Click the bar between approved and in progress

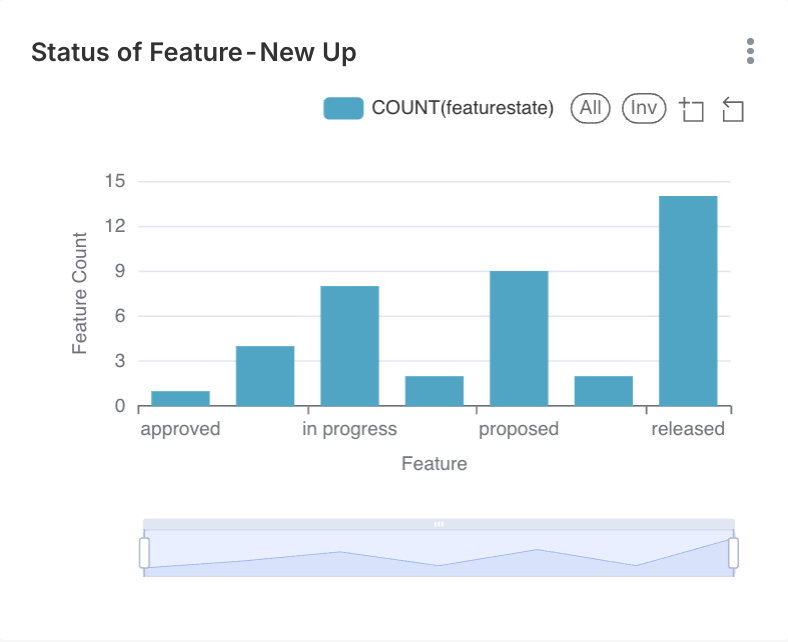[265, 375]
